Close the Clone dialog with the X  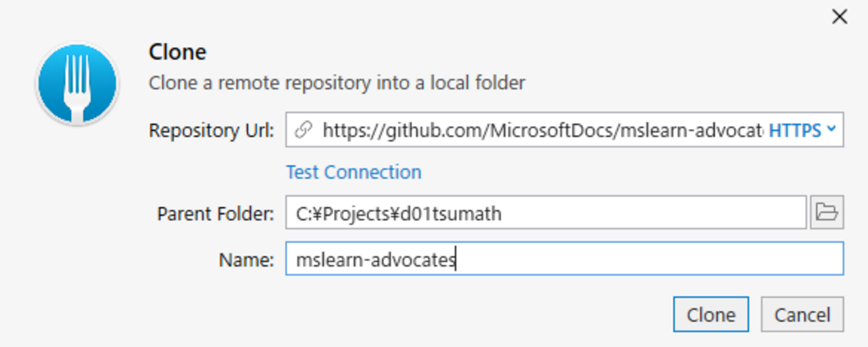(x=839, y=17)
